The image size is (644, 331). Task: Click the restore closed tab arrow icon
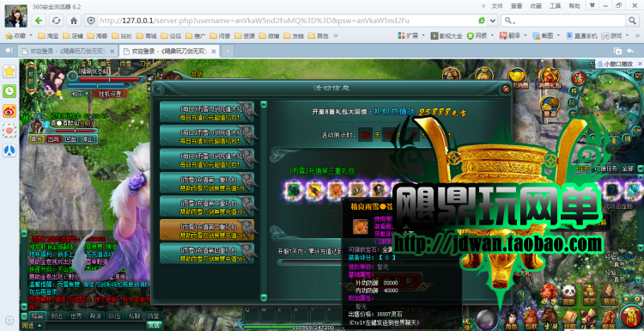tap(630, 51)
